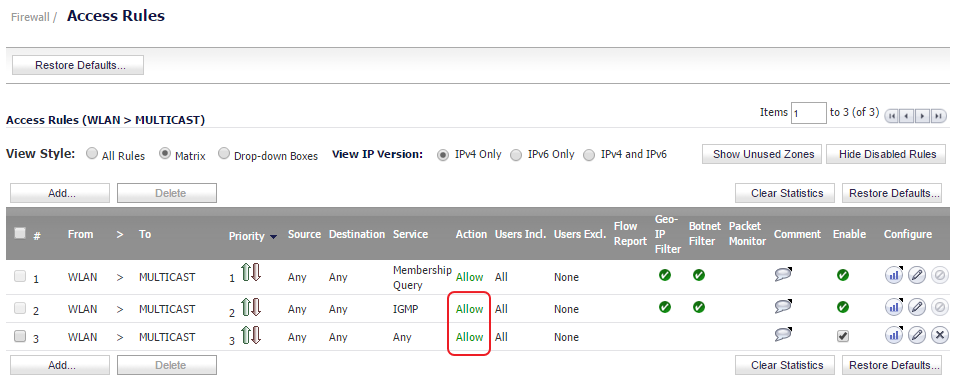This screenshot has width=953, height=390.
Task: Sort by Priority column arrow
Action: [274, 237]
